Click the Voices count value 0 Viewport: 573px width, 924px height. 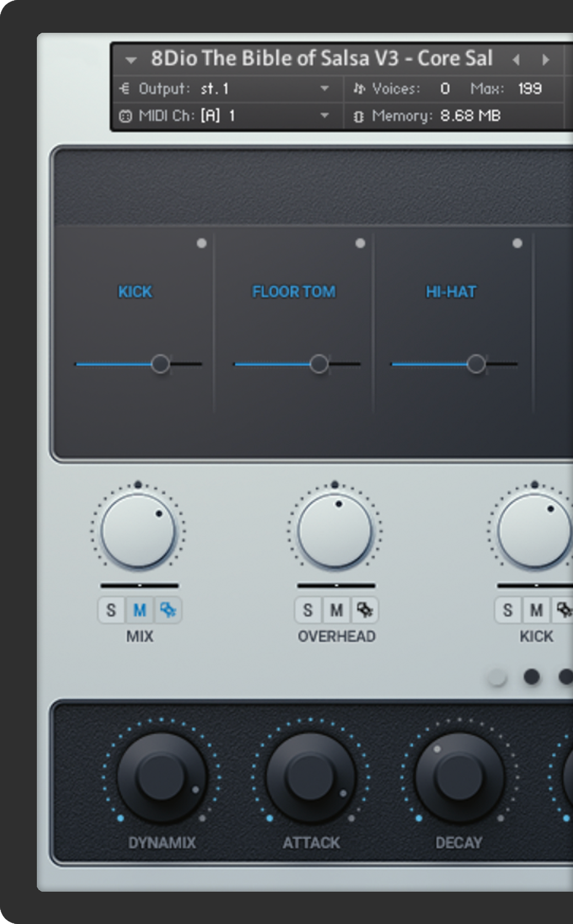point(444,89)
